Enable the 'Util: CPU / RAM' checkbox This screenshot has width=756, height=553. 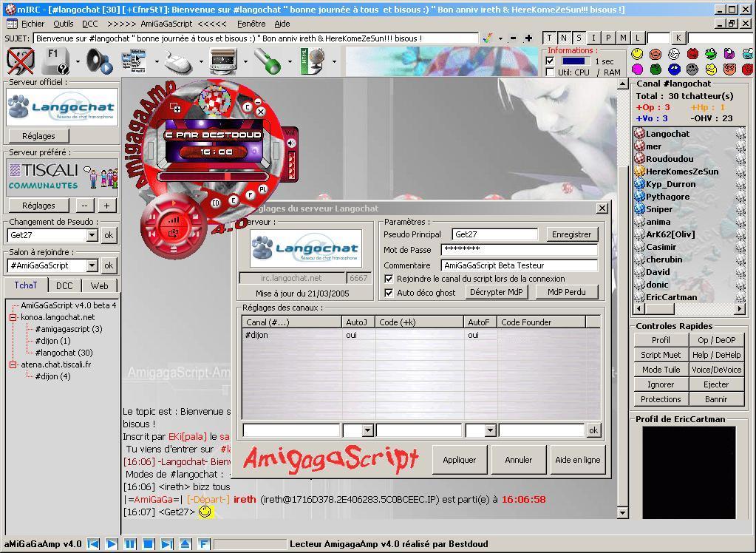550,72
